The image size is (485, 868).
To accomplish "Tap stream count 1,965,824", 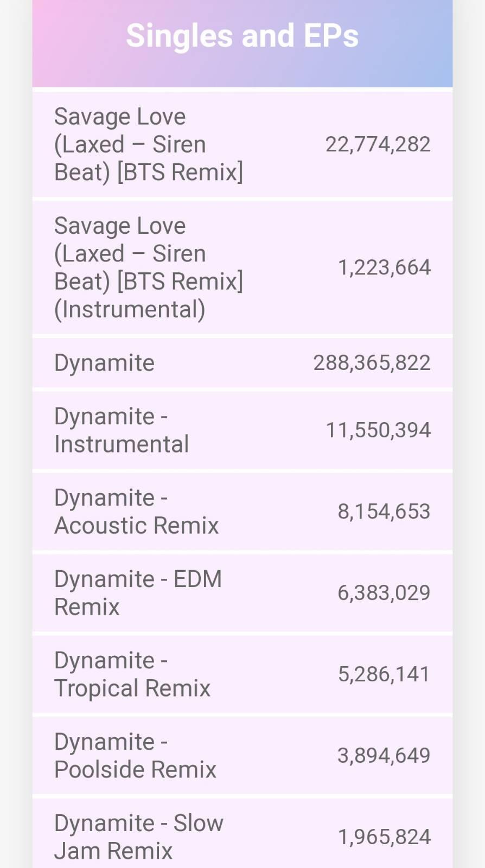I will click(384, 837).
